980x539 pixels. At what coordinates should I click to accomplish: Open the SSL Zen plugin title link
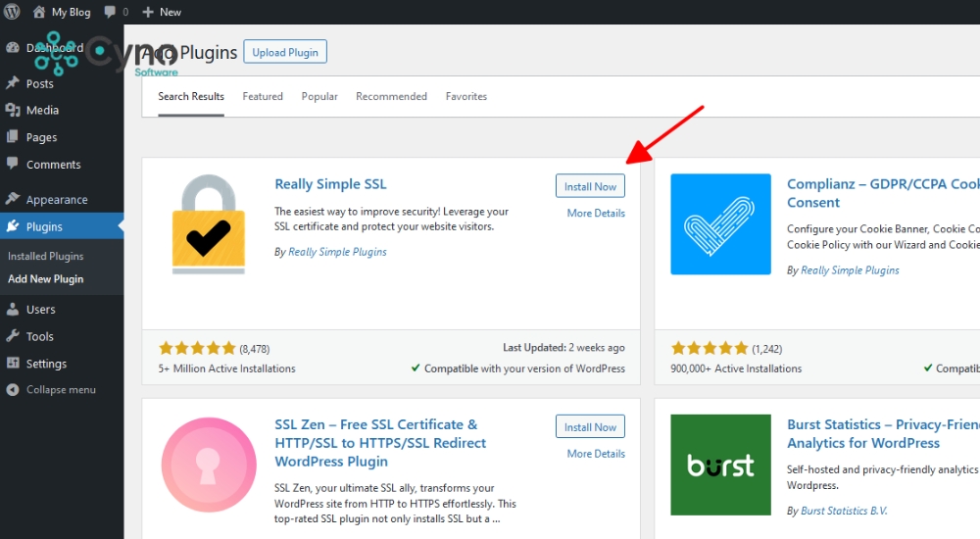click(x=380, y=443)
